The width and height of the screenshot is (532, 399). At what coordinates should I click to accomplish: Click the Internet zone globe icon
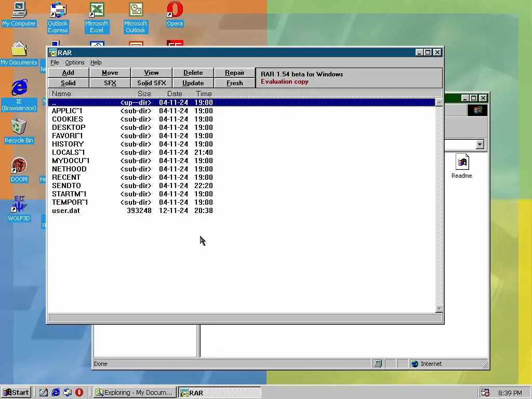[415, 364]
